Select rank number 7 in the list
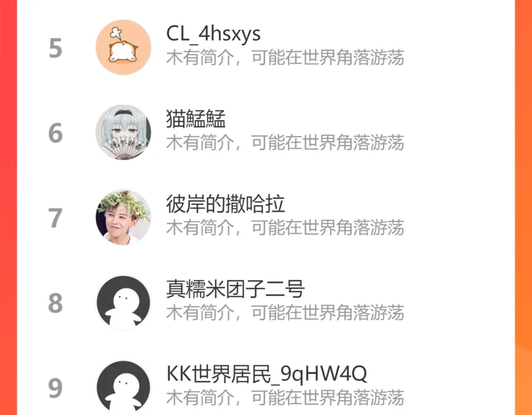The height and width of the screenshot is (415, 532). pos(55,219)
